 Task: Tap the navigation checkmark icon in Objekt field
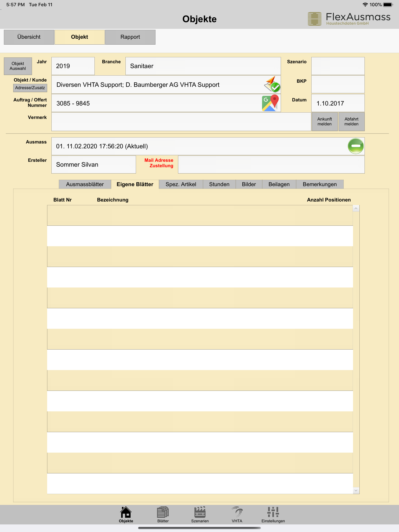click(272, 85)
